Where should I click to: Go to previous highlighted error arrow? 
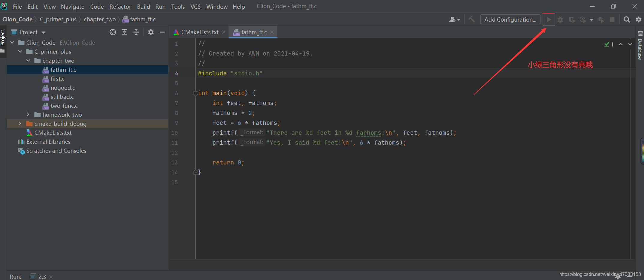[621, 44]
